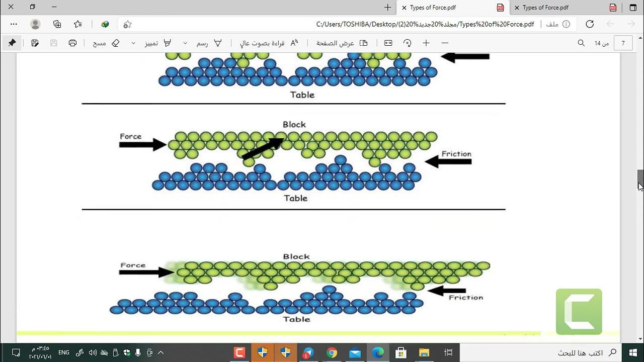Rotate the PDF page
Screen dimensions: 644x362
pyautogui.click(x=407, y=43)
